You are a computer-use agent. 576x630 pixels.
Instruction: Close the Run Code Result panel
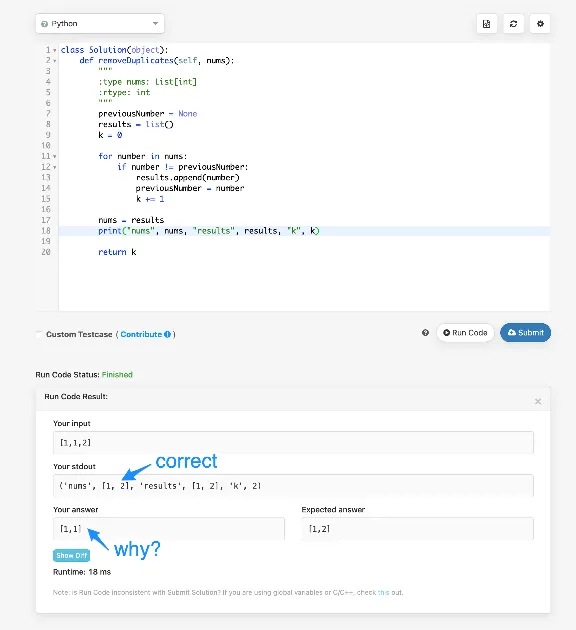point(538,401)
